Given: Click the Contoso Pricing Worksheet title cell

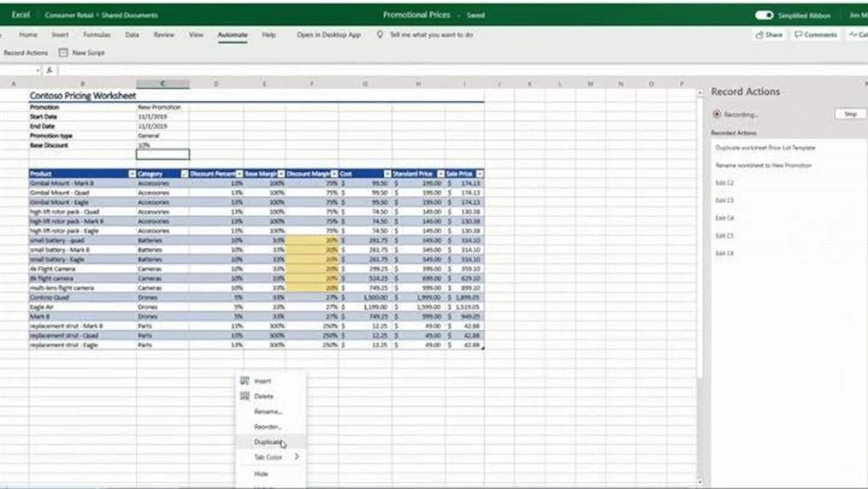Looking at the screenshot, I should click(x=83, y=95).
